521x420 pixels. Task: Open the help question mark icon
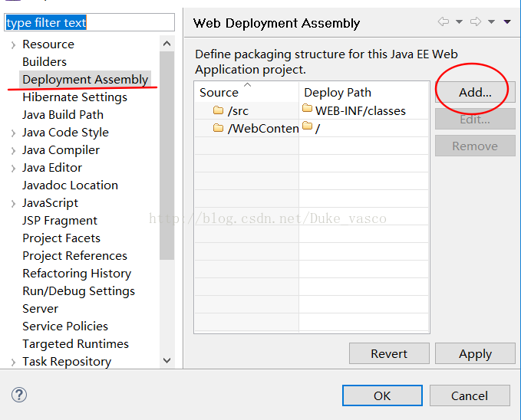pos(19,395)
